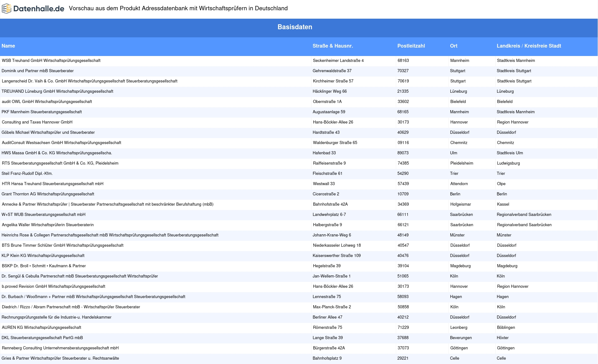Click Dominik und Partner mbB Steuerberater
This screenshot has width=598, height=364.
pyautogui.click(x=38, y=71)
